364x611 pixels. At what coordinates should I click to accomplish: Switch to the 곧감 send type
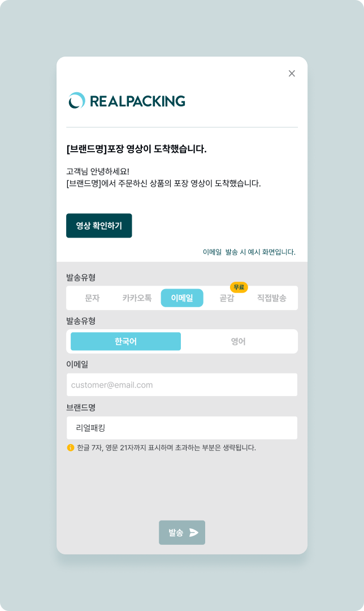click(227, 298)
